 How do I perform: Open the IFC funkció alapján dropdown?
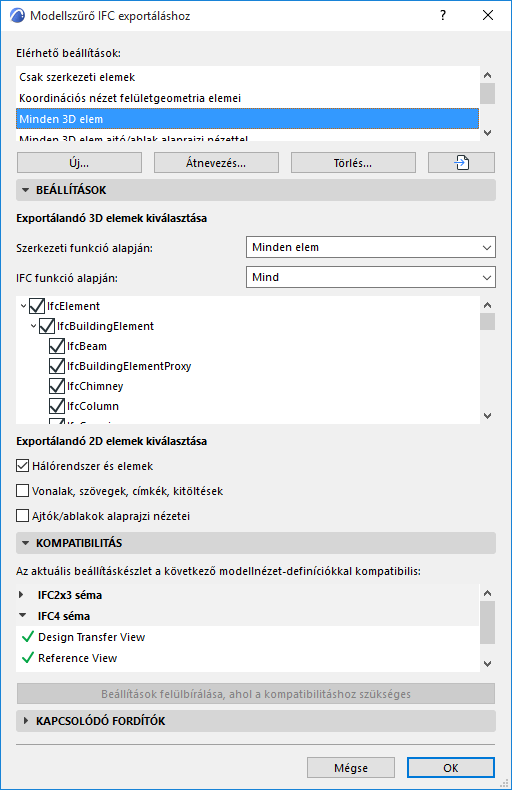(371, 277)
